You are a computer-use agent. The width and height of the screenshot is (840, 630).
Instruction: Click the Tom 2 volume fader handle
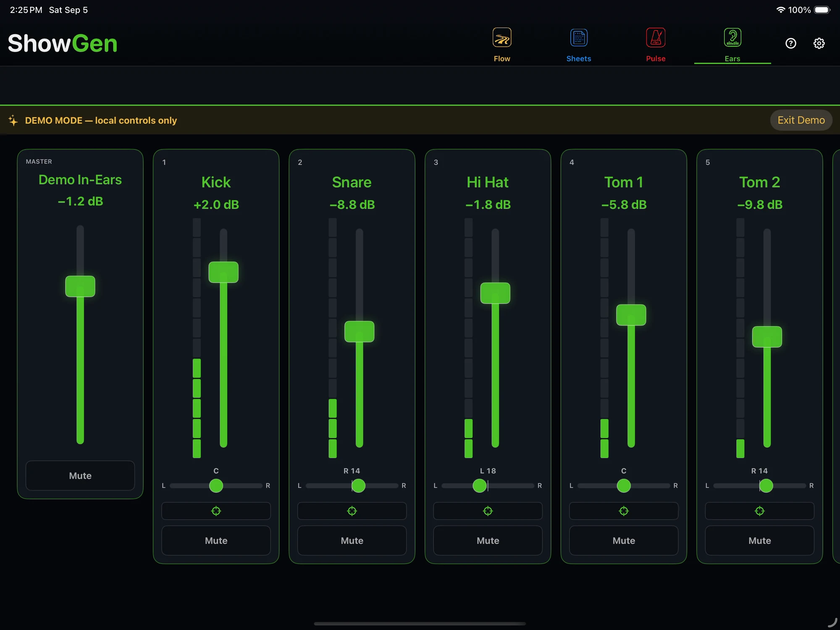point(767,337)
